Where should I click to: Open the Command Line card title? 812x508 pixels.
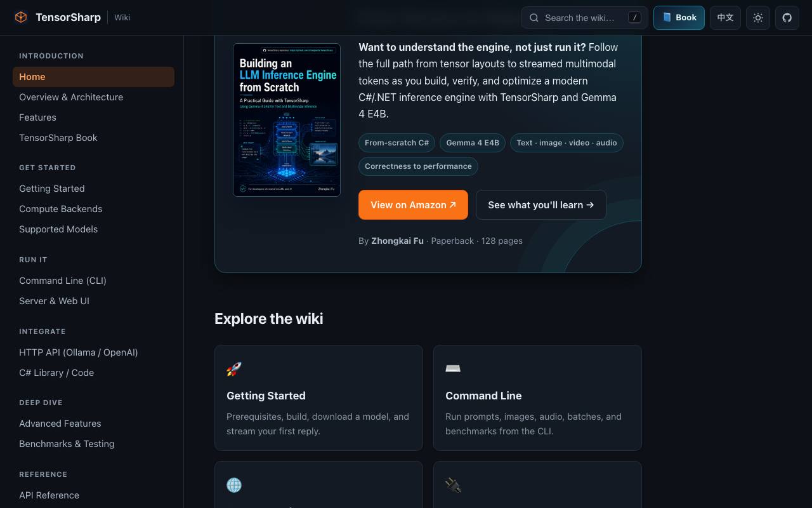[483, 396]
